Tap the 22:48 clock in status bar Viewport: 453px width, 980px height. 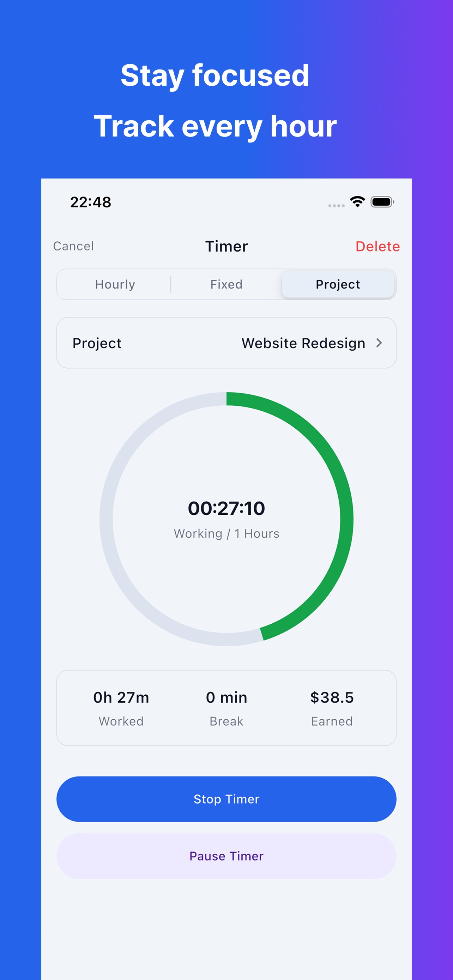point(91,202)
